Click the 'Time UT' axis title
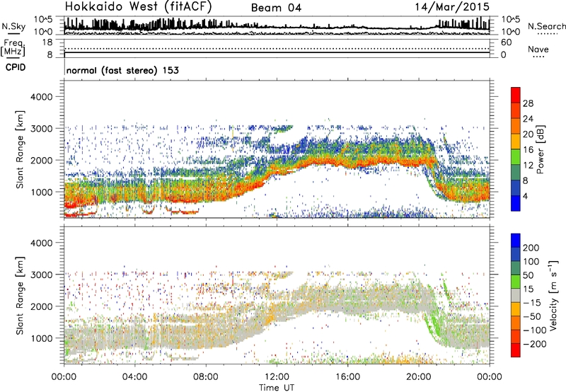 click(277, 388)
